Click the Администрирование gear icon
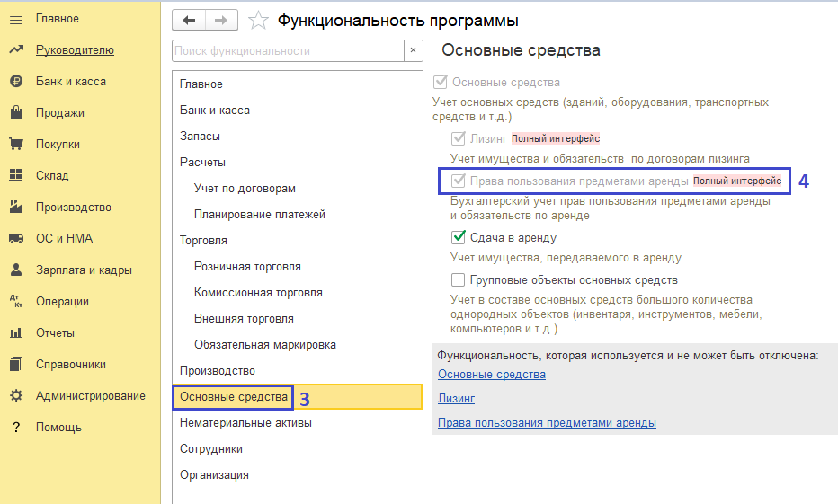 click(16, 396)
